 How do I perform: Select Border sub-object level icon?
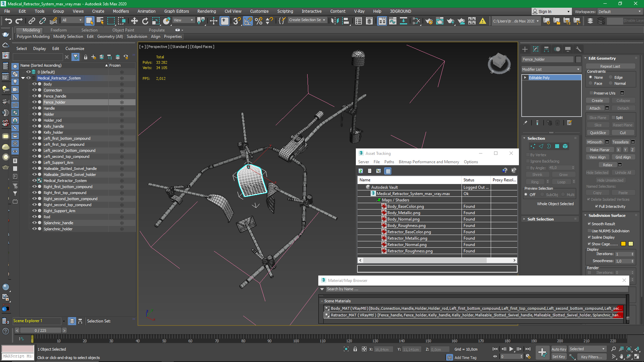click(x=549, y=146)
